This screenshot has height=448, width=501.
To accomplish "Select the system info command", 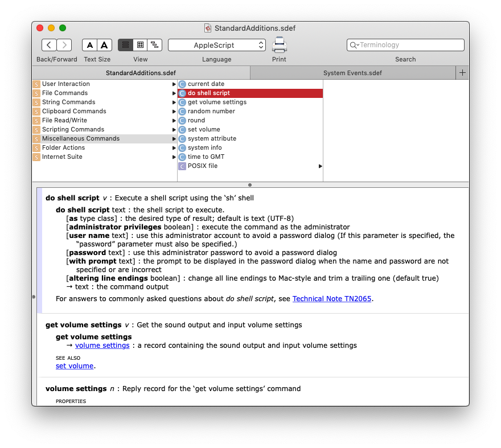I will pyautogui.click(x=250, y=147).
